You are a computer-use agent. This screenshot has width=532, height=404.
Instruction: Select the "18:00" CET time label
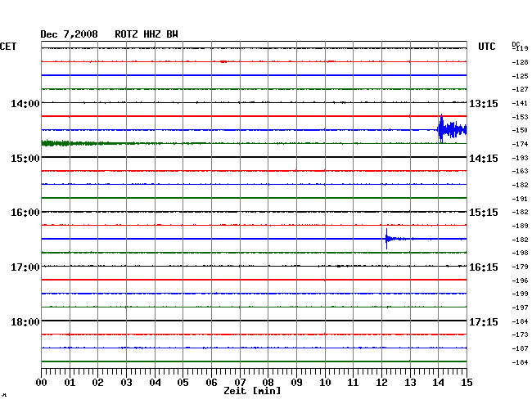tap(25, 321)
